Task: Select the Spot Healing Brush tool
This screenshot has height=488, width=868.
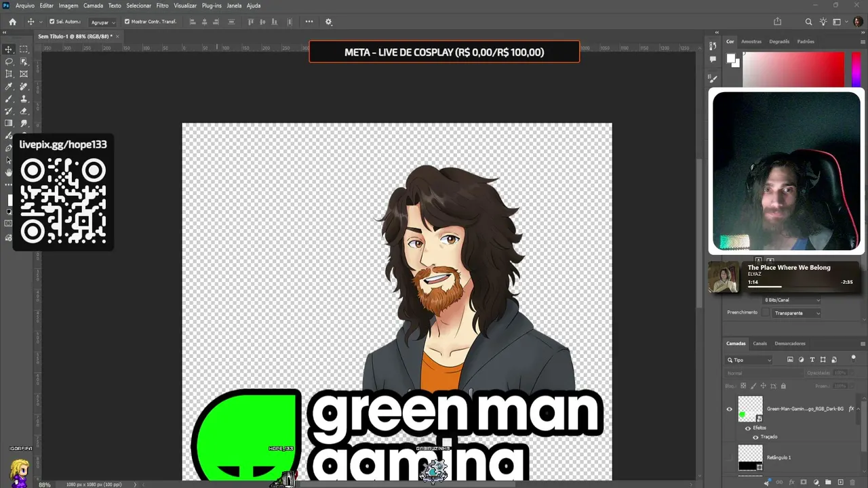Action: click(x=24, y=87)
